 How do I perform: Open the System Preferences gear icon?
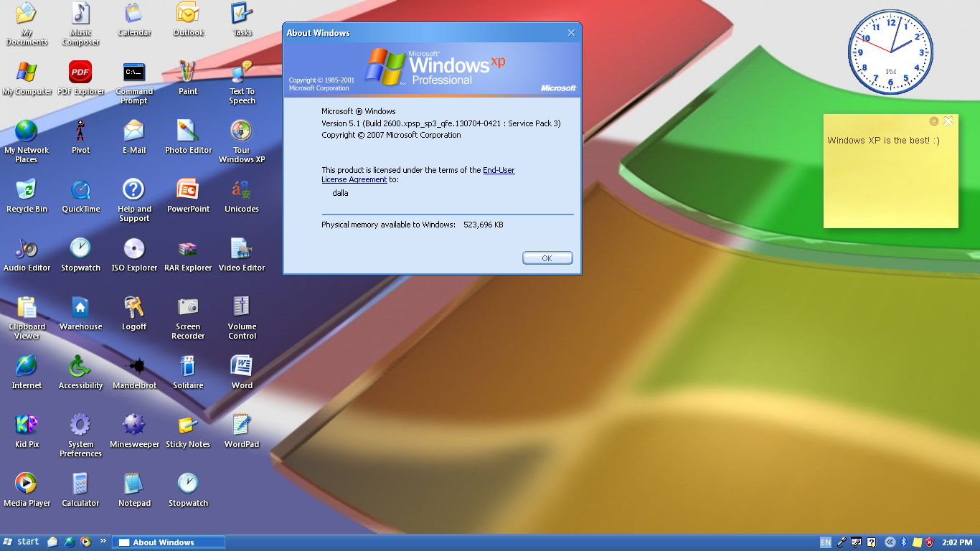point(80,435)
